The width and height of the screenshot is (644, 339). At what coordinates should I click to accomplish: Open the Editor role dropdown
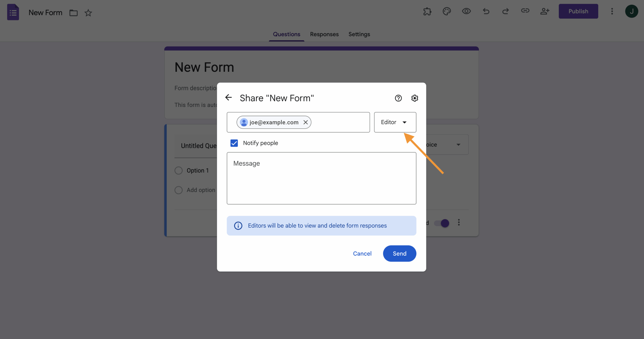395,122
